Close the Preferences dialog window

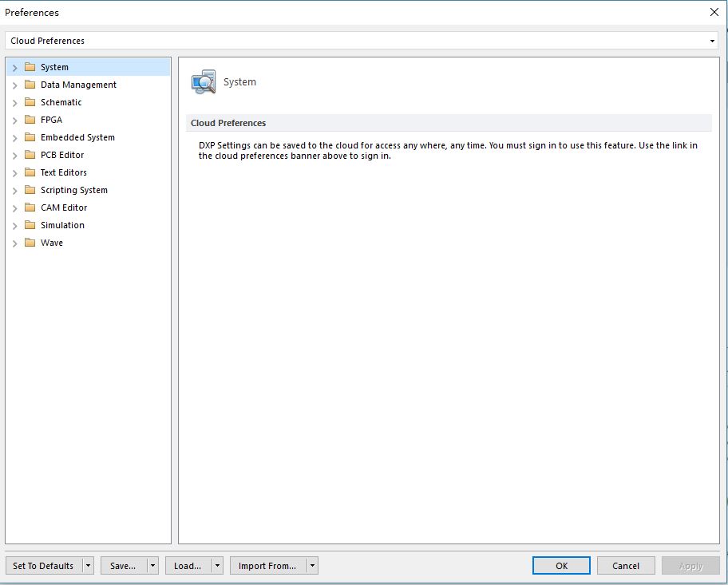pos(714,12)
